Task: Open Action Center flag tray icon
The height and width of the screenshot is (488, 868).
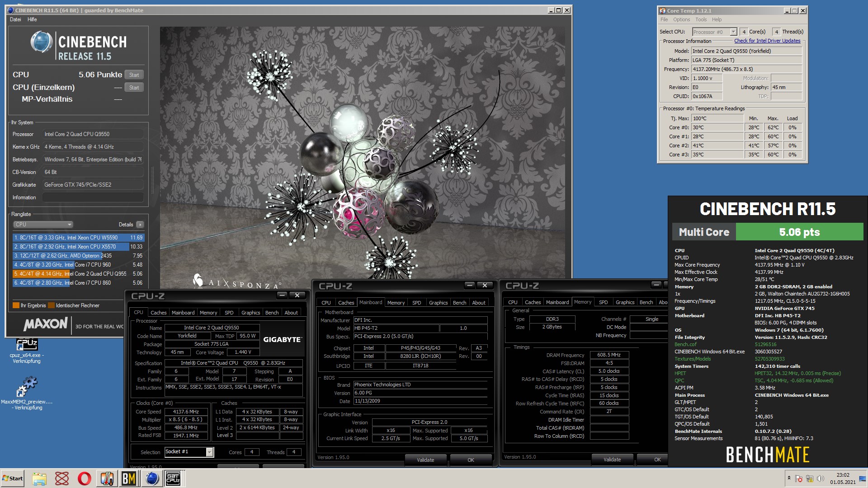Action: pos(799,479)
